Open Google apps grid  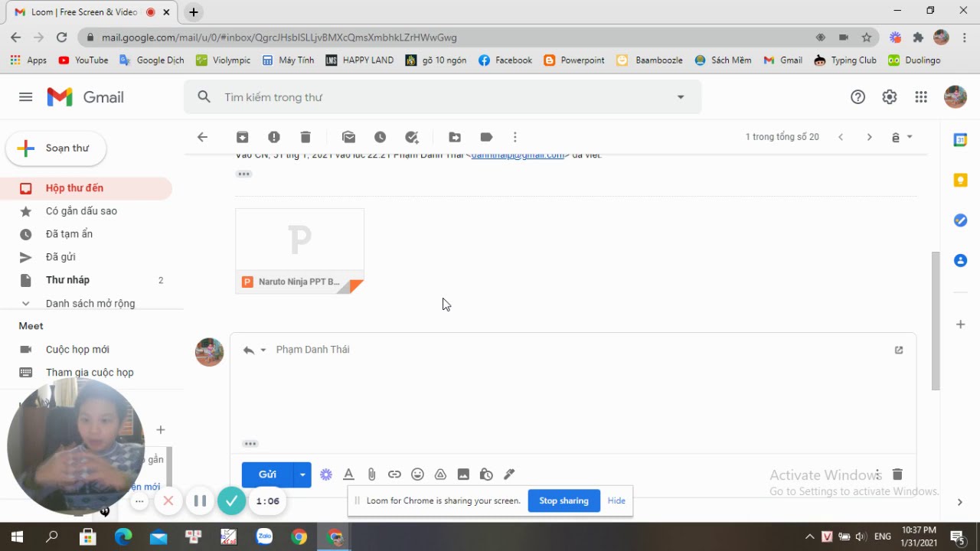[x=921, y=97]
